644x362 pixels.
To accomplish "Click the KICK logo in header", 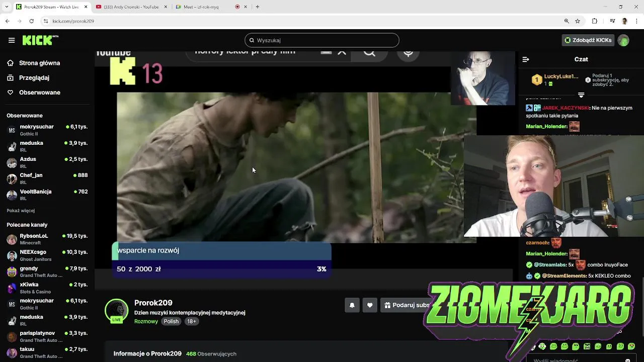I will (40, 40).
